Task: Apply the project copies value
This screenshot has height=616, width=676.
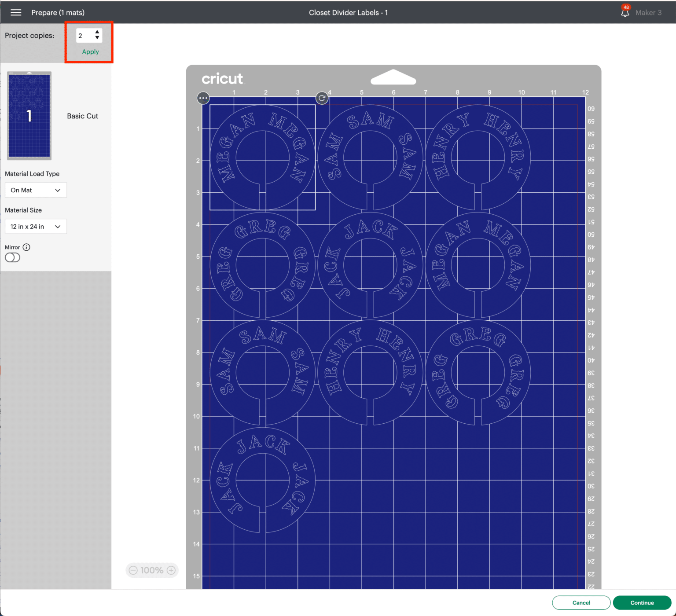Action: click(90, 51)
